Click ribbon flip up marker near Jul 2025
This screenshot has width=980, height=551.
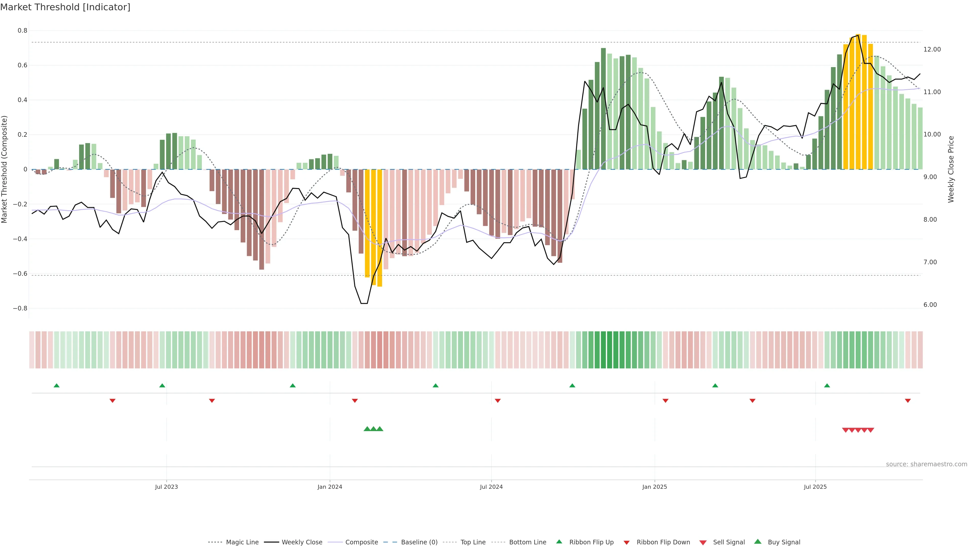(x=827, y=386)
